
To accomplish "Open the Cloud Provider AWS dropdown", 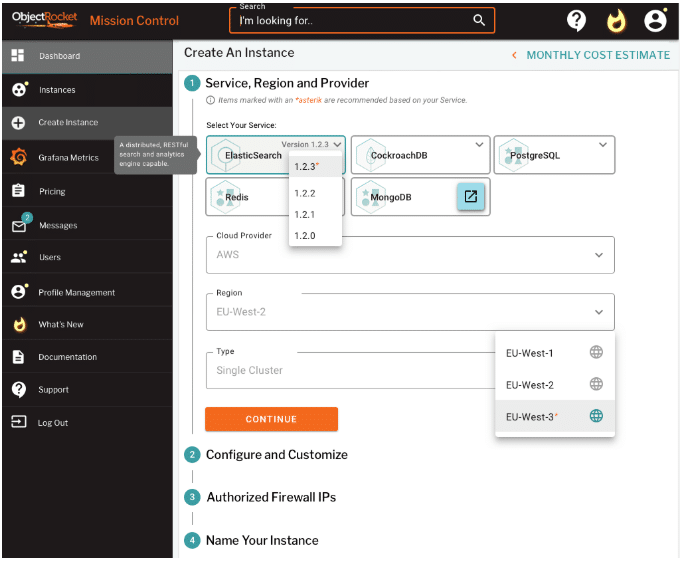I will (410, 255).
